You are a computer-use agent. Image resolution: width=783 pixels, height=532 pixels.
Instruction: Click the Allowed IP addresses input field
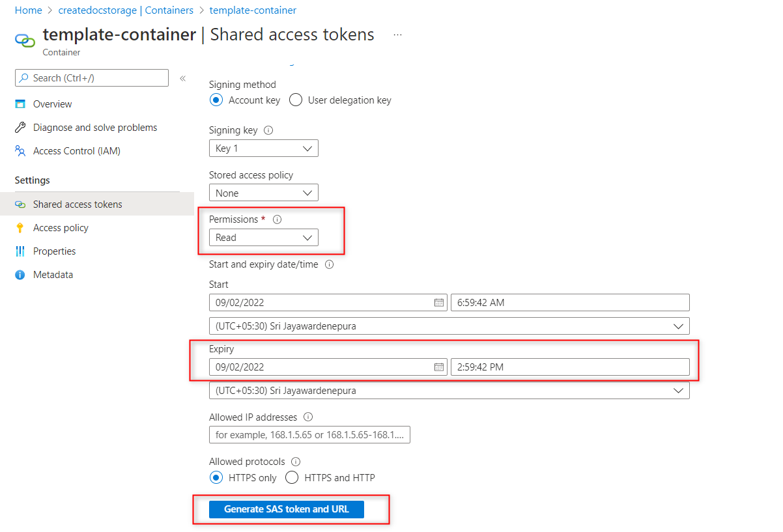(309, 435)
